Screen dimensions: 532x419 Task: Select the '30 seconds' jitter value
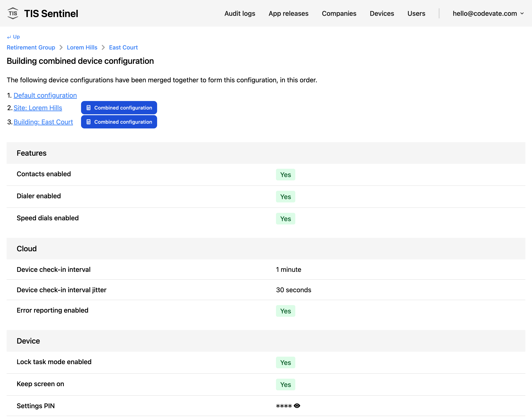point(294,290)
